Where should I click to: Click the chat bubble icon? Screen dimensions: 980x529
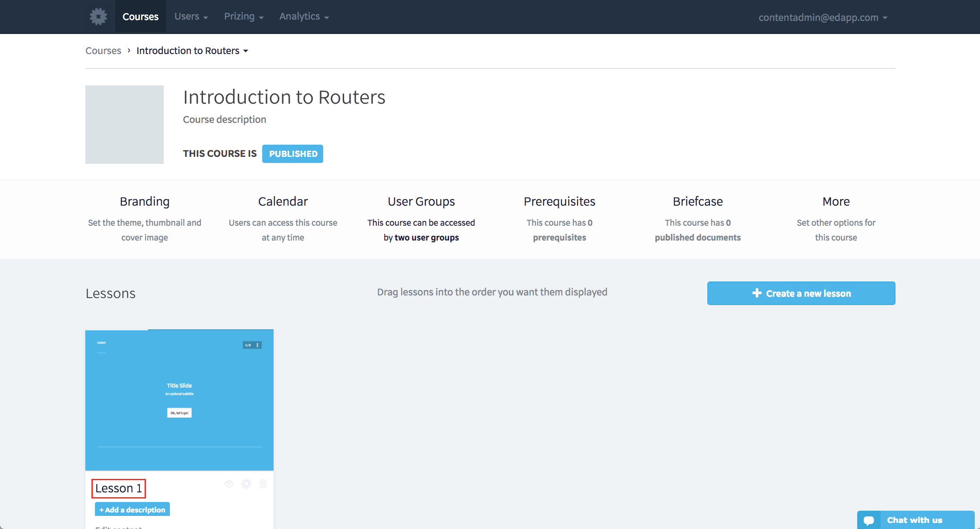click(x=869, y=520)
